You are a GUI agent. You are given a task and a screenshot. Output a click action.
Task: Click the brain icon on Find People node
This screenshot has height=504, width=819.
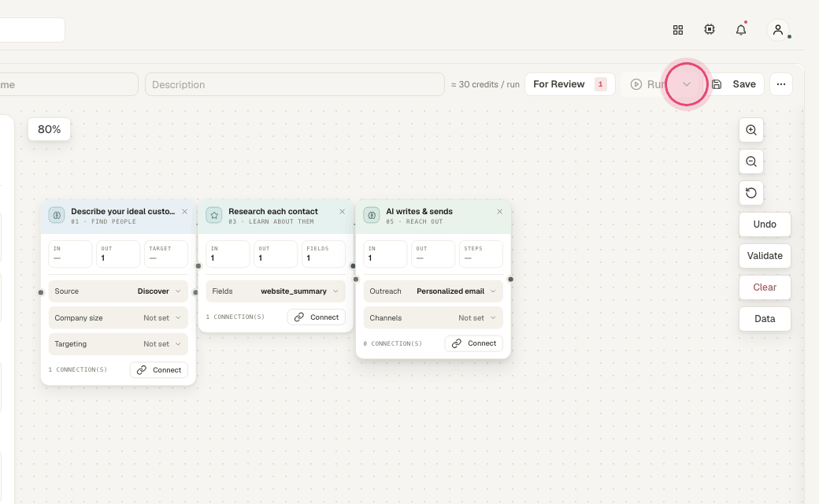point(57,215)
